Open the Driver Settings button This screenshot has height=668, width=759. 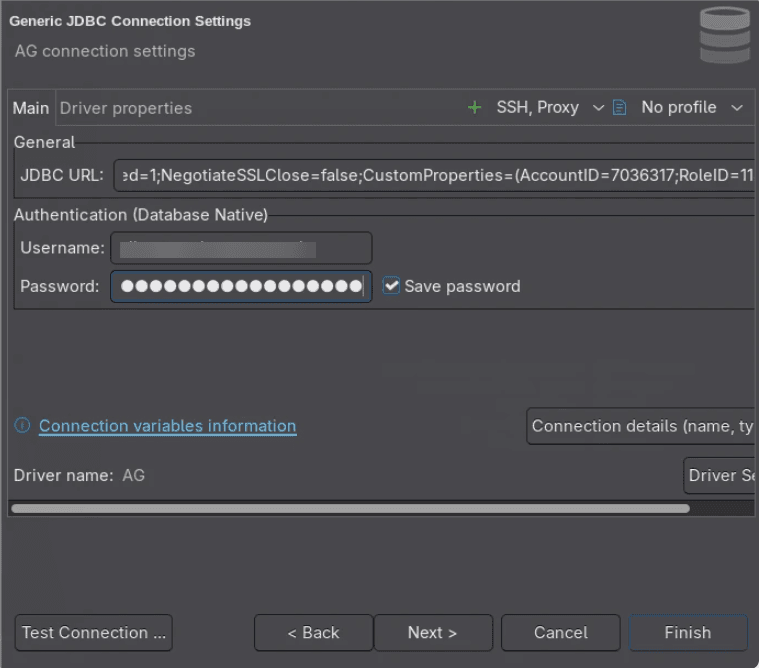(x=719, y=475)
